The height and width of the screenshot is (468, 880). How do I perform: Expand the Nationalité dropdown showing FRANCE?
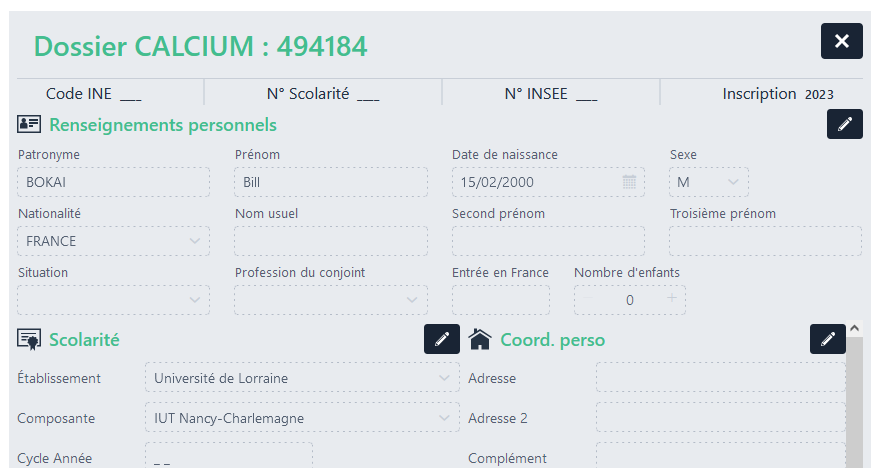click(194, 241)
